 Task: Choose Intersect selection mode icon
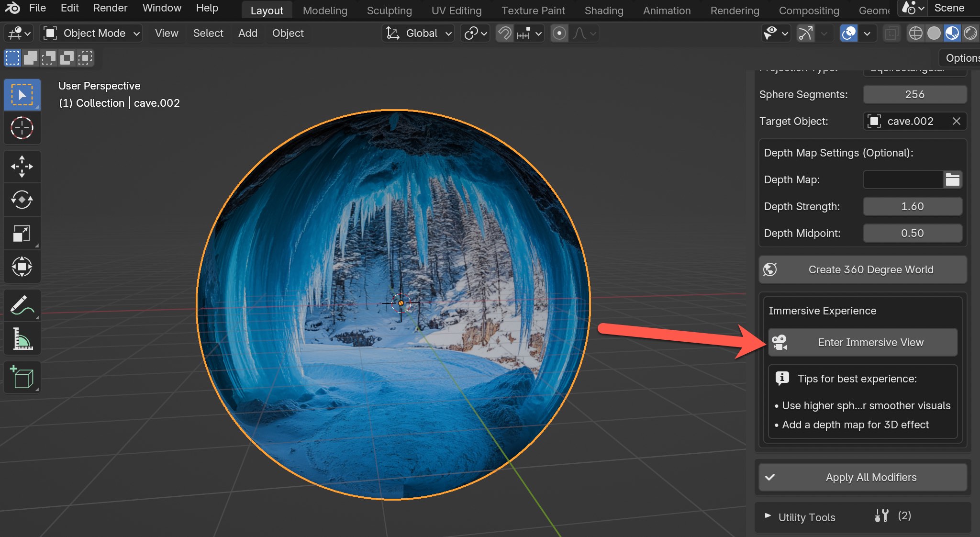click(85, 58)
